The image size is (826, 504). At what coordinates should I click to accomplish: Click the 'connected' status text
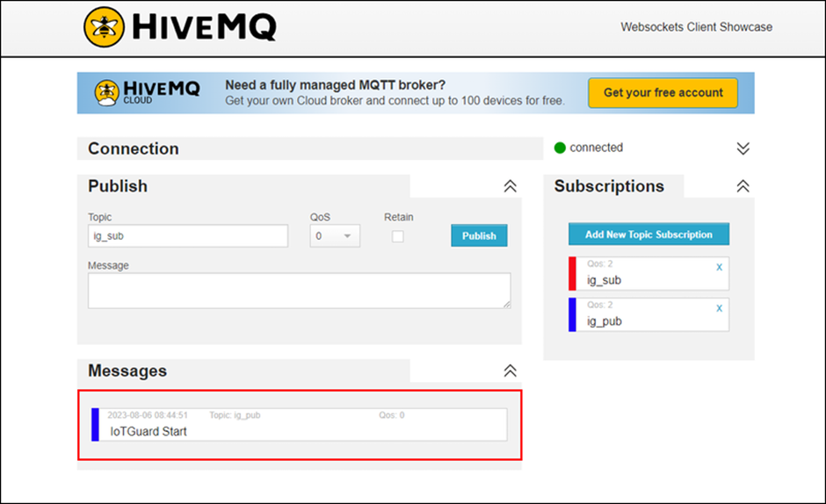tap(597, 148)
